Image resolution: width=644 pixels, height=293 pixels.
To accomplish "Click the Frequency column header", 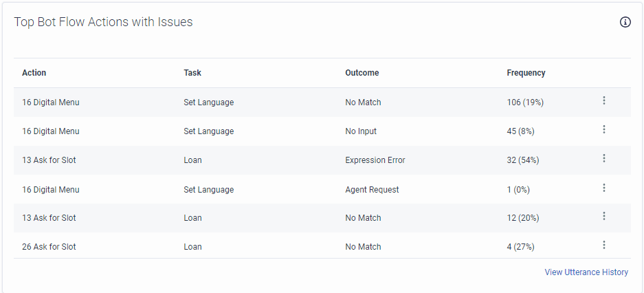I will click(526, 73).
